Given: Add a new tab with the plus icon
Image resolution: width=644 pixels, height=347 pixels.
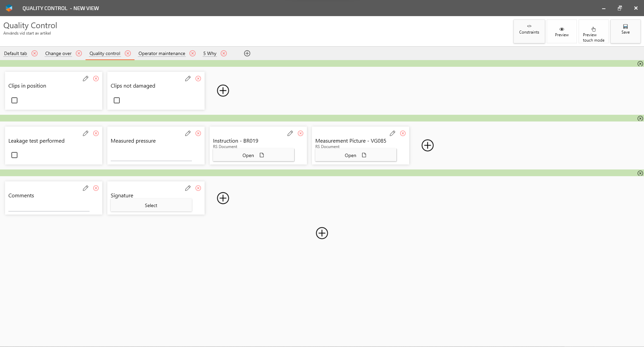Looking at the screenshot, I should tap(247, 53).
